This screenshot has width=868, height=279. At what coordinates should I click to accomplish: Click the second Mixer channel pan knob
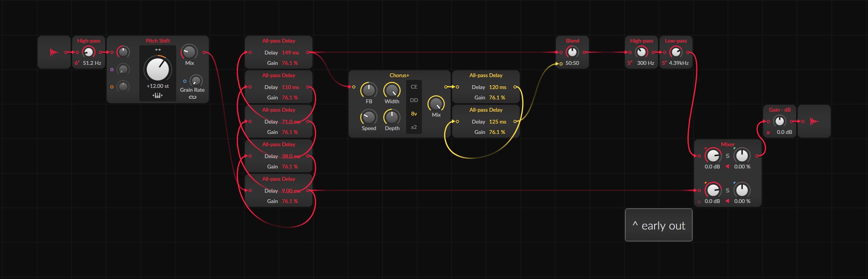tap(742, 190)
